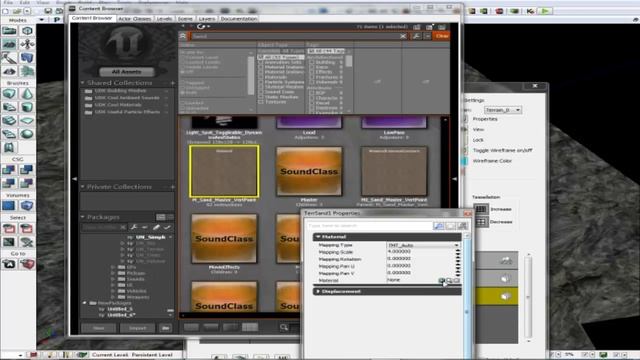Click the X to clear search text
Image resolution: width=640 pixels, height=360 pixels.
403,36
